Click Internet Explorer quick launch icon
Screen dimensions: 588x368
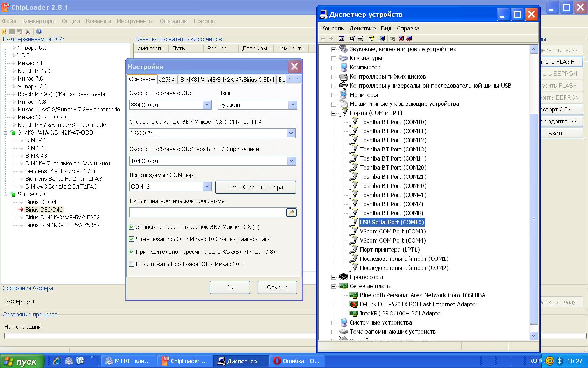57,361
